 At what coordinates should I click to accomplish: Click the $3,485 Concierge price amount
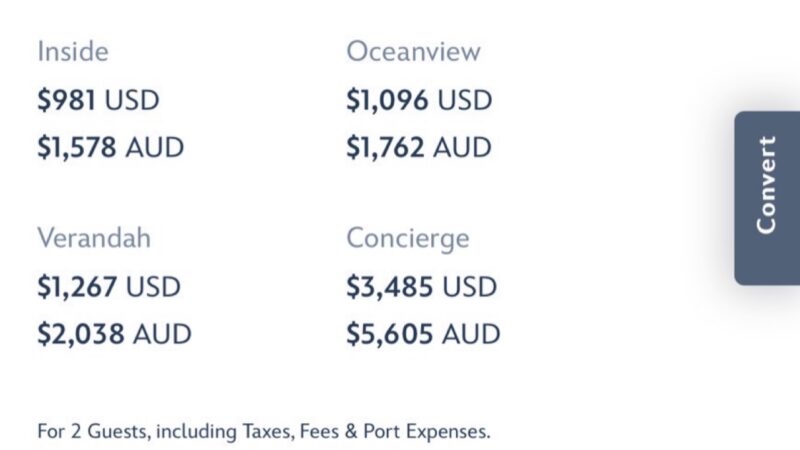point(390,287)
